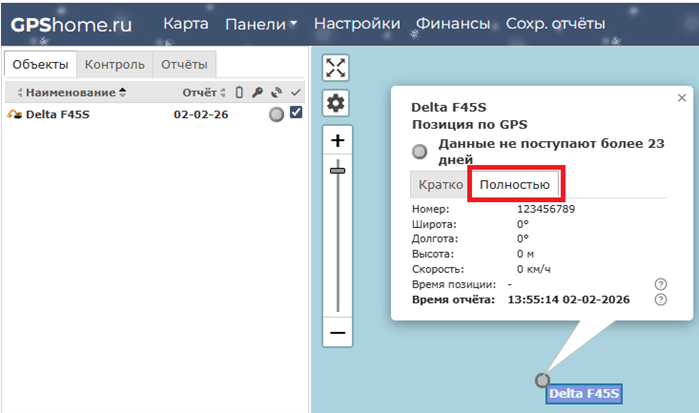Open the Панели dropdown menu
Screen dimensions: 699x413
click(261, 24)
